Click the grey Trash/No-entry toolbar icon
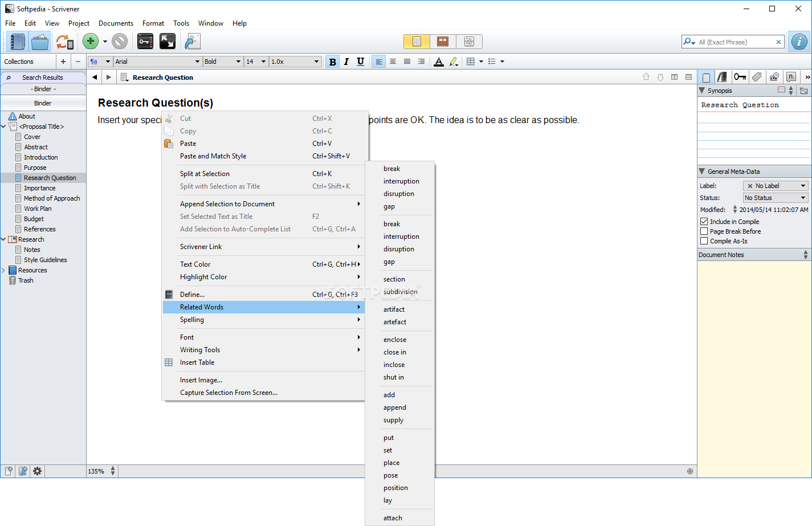The image size is (812, 526). point(120,41)
